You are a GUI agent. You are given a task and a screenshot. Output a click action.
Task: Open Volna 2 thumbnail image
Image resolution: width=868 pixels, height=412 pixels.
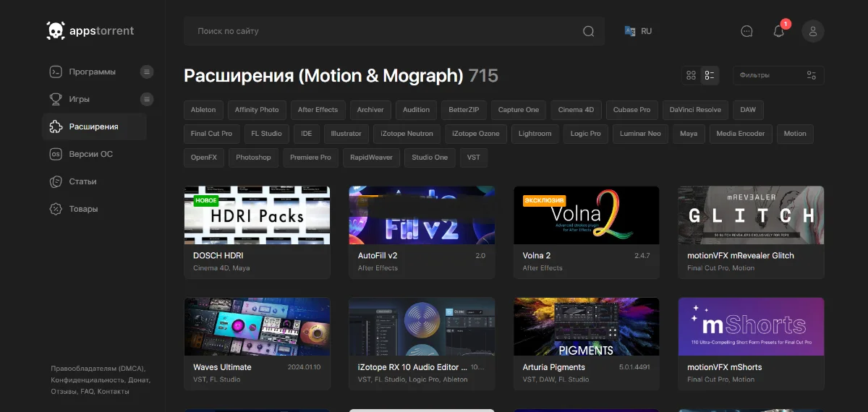coord(587,215)
